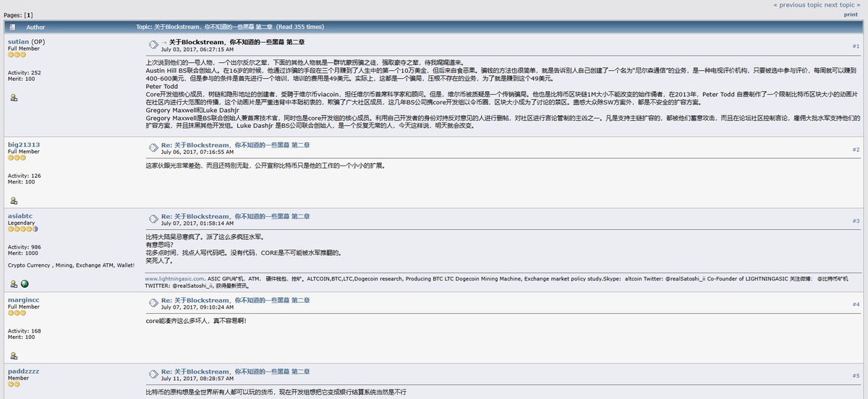This screenshot has height=399, width=868.
Task: Open the Re: title of paddzzzz's reply
Action: (x=236, y=371)
